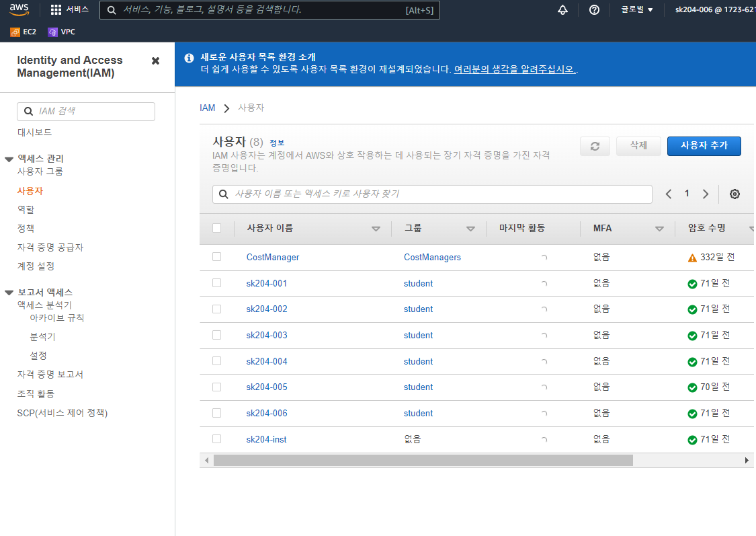This screenshot has height=536, width=756.
Task: Sort by MFA column arrow
Action: (660, 229)
